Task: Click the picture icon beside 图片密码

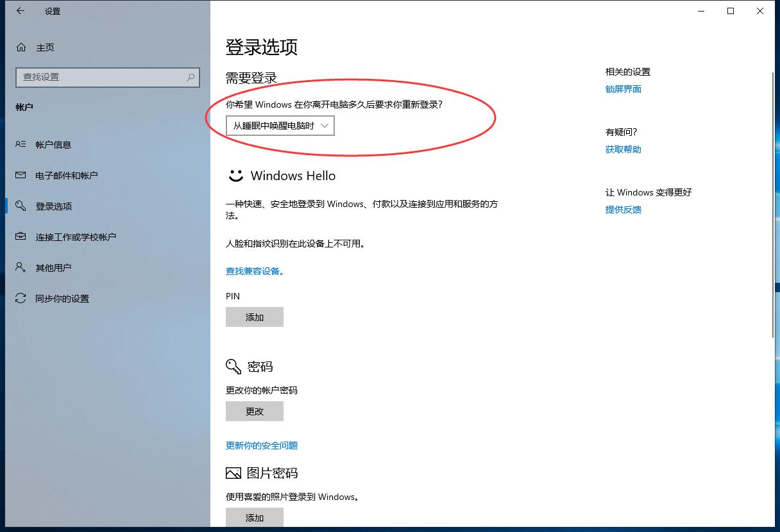Action: 233,473
